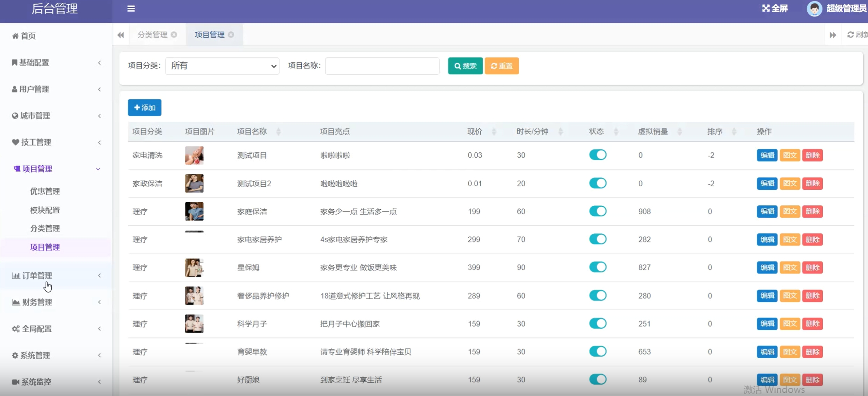Click the 搜索 search button
The width and height of the screenshot is (868, 396).
(x=465, y=66)
